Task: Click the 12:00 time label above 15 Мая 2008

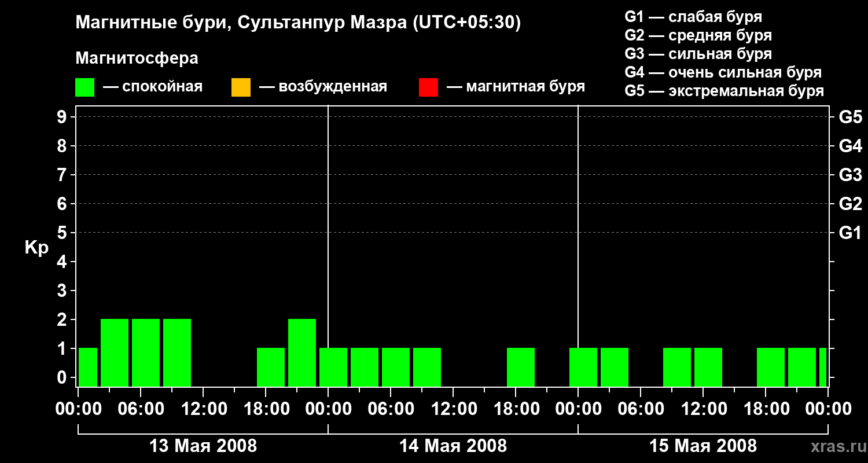Action: pyautogui.click(x=703, y=409)
